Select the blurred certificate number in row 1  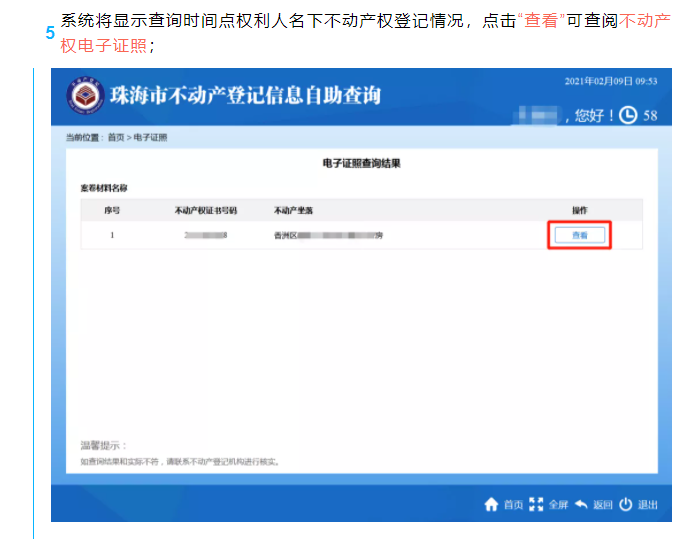click(x=206, y=235)
